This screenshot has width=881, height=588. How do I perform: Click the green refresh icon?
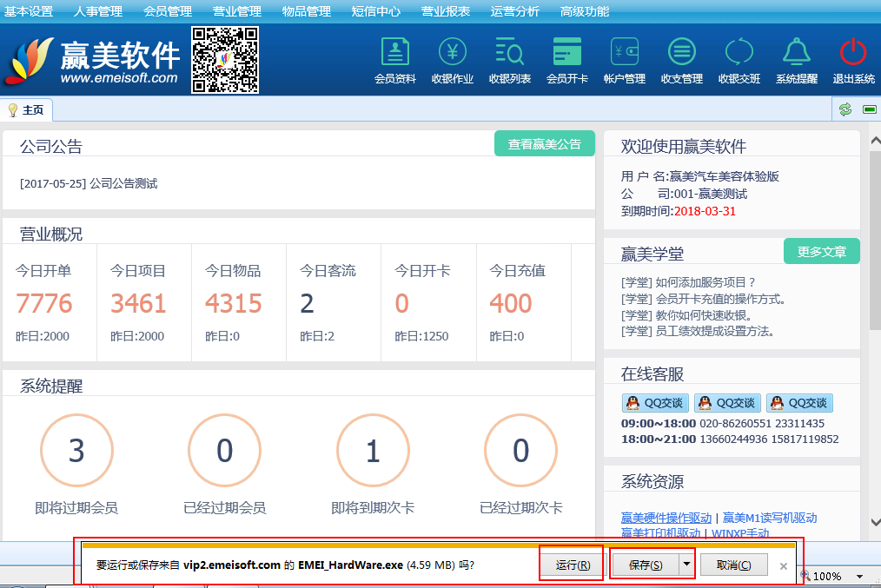coord(845,109)
